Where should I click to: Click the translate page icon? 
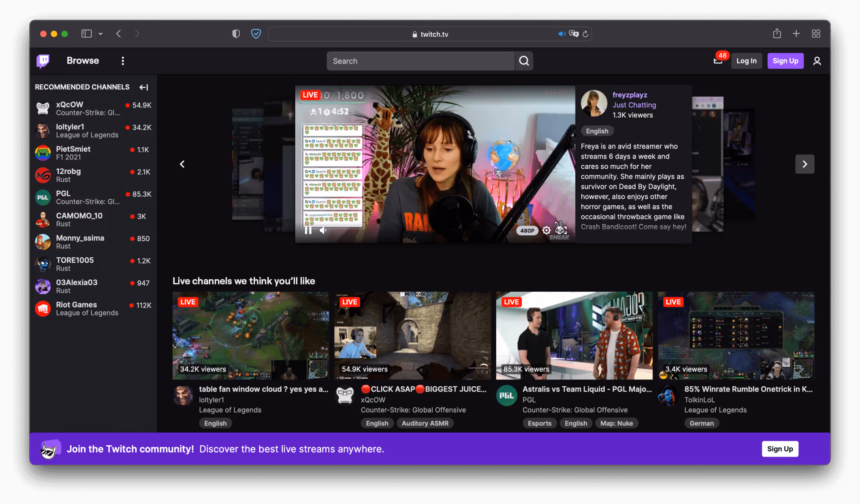[x=574, y=34]
